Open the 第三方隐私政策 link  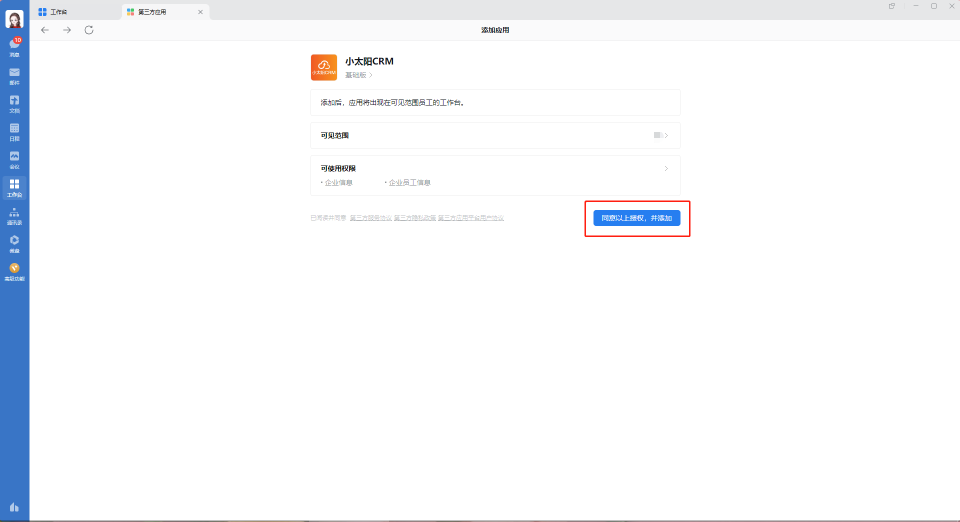point(414,217)
